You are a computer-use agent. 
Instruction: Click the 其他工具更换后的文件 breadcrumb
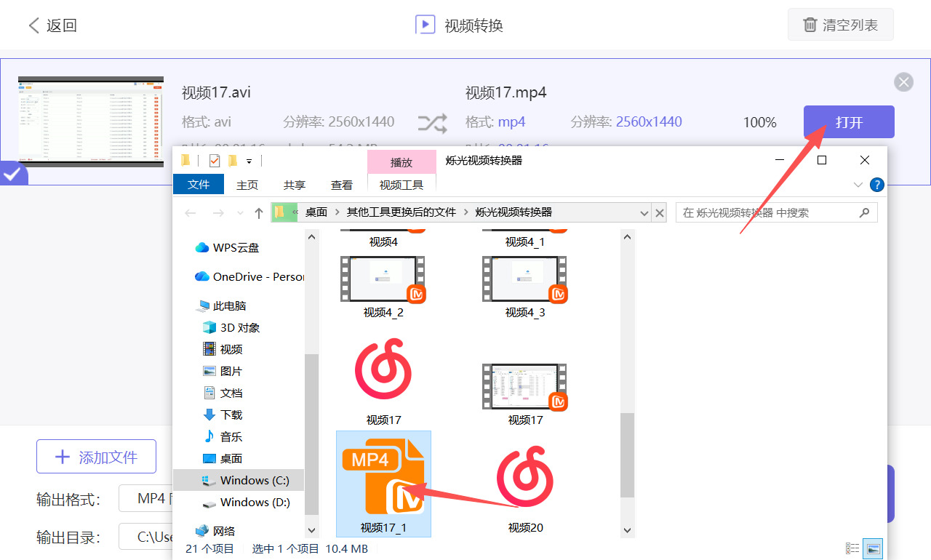401,212
